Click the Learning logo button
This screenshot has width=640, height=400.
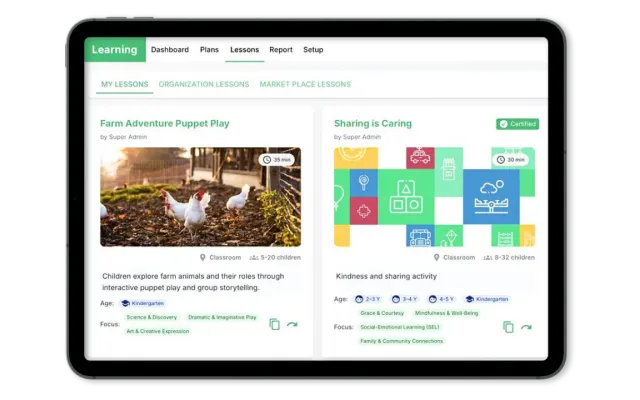[115, 50]
